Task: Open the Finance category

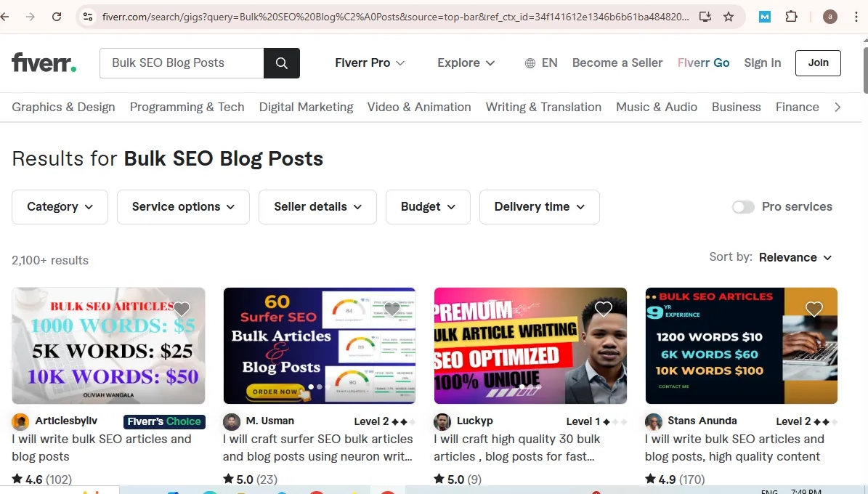Action: click(797, 107)
